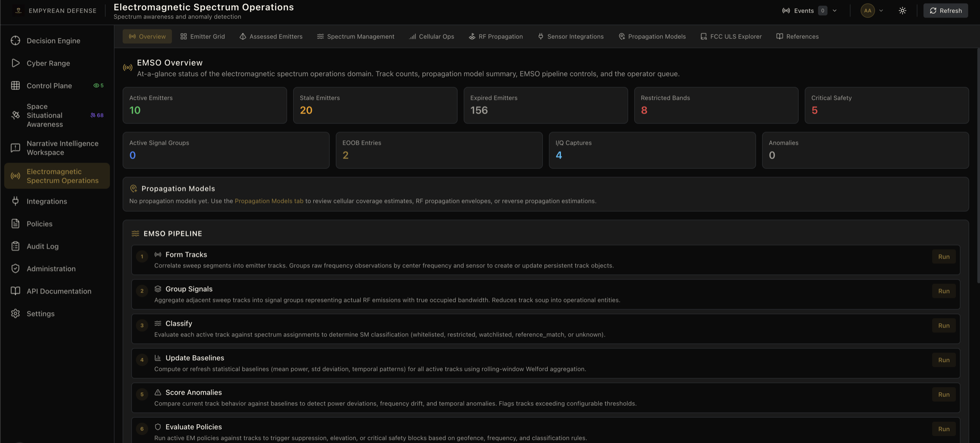The height and width of the screenshot is (443, 980).
Task: Switch to the Emitter Grid tab
Action: pos(202,36)
